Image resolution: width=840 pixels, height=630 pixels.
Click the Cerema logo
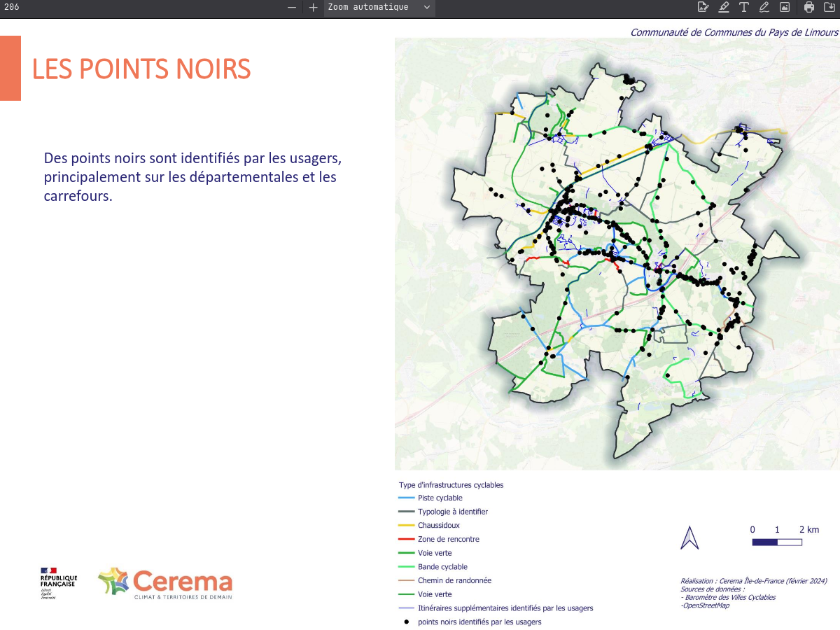pos(165,583)
